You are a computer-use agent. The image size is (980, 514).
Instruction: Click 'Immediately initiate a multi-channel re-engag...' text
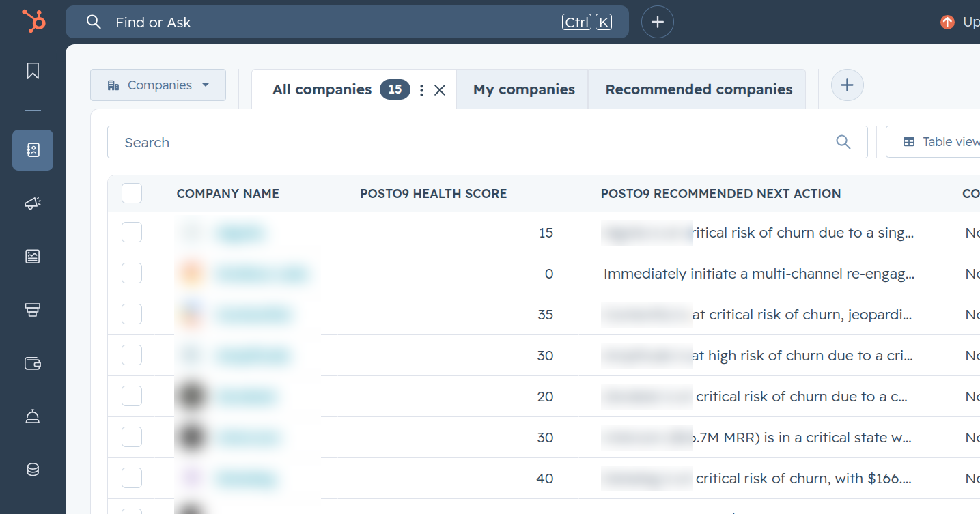pos(759,274)
